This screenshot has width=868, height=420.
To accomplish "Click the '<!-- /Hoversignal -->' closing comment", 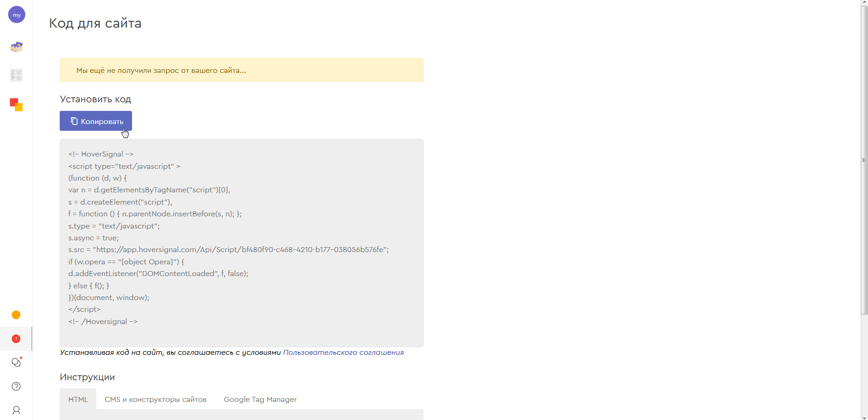I will (x=103, y=322).
